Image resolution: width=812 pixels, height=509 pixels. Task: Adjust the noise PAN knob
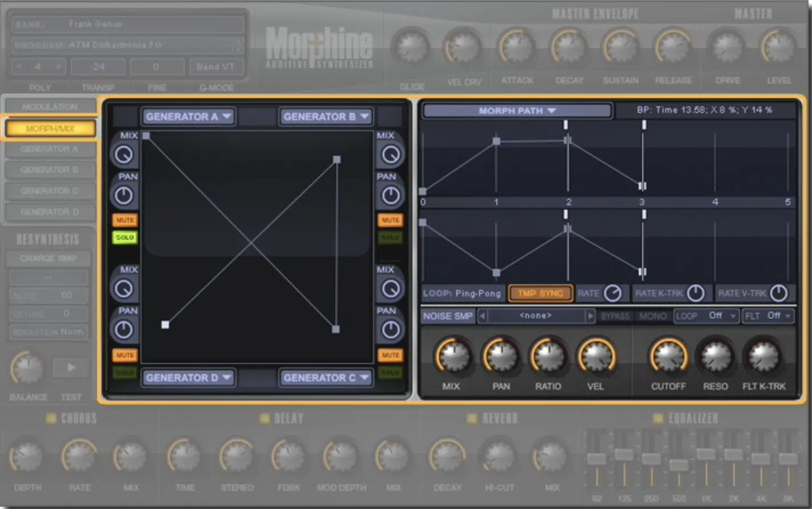click(x=501, y=356)
